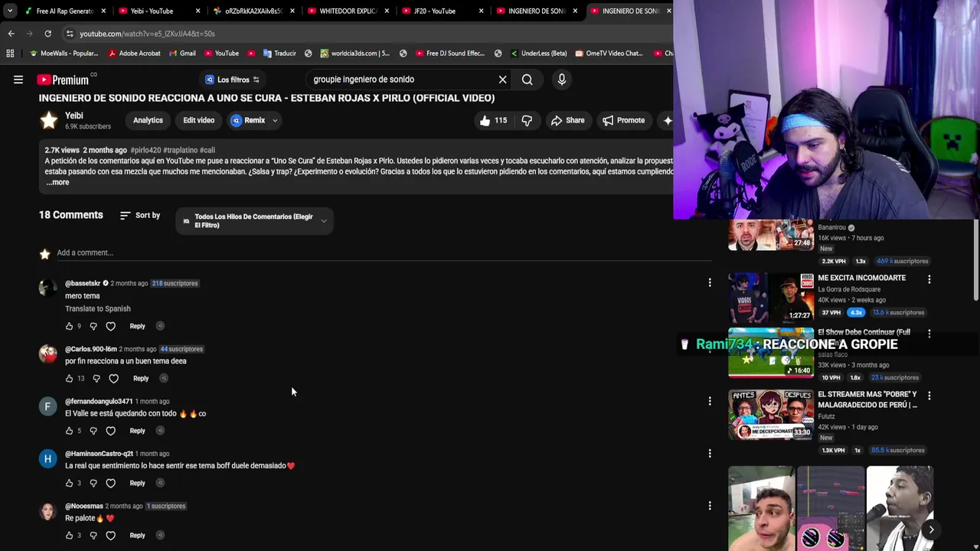Click the #pirlo420 hashtag
The height and width of the screenshot is (551, 980).
[x=145, y=150]
